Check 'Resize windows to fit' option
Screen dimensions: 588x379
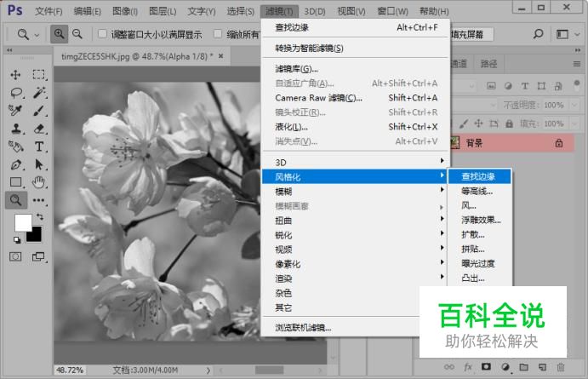(x=102, y=34)
